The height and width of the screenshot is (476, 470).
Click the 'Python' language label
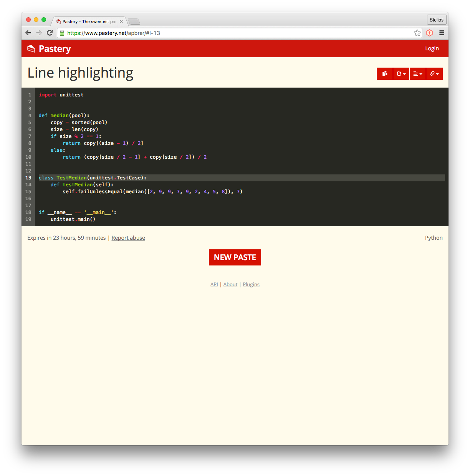point(434,238)
